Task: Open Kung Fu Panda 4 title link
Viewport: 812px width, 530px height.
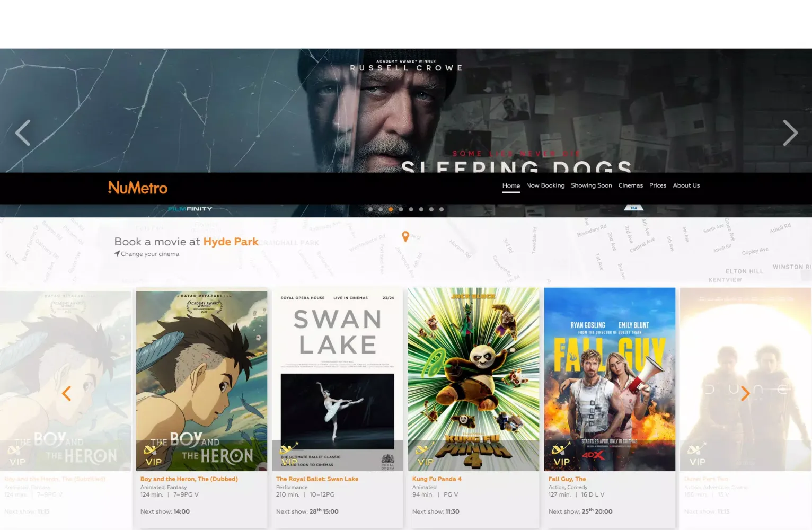Action: pyautogui.click(x=437, y=479)
